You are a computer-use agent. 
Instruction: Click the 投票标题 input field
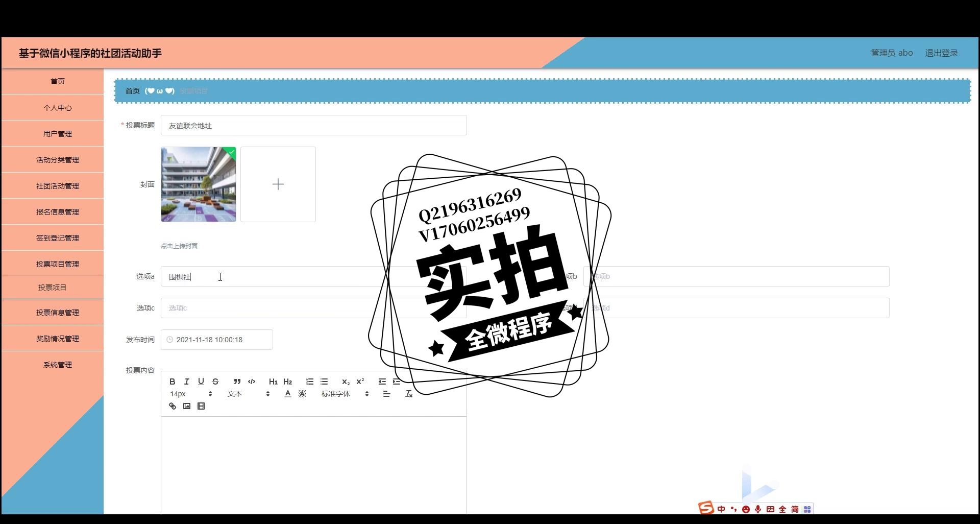coord(314,125)
